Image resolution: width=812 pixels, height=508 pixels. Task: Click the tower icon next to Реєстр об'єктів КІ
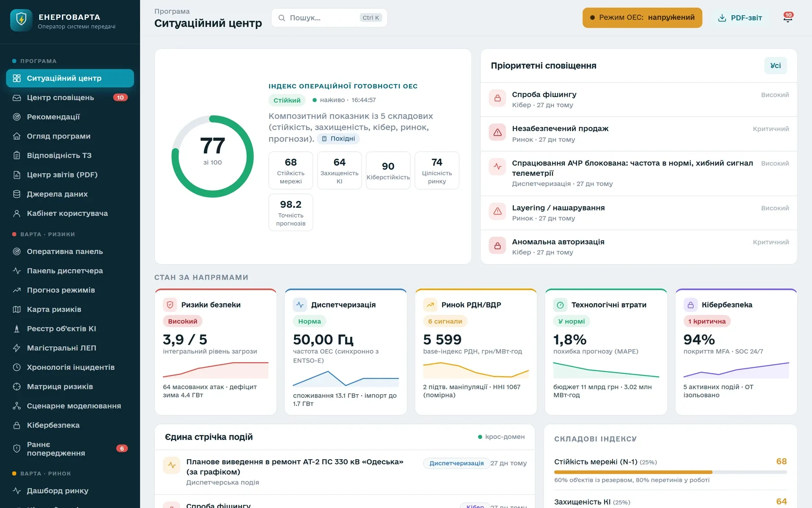(17, 329)
